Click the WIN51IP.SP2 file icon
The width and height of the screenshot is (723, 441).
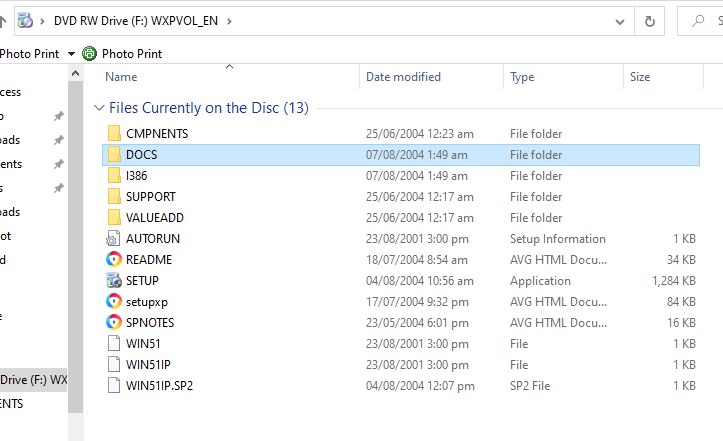(114, 386)
